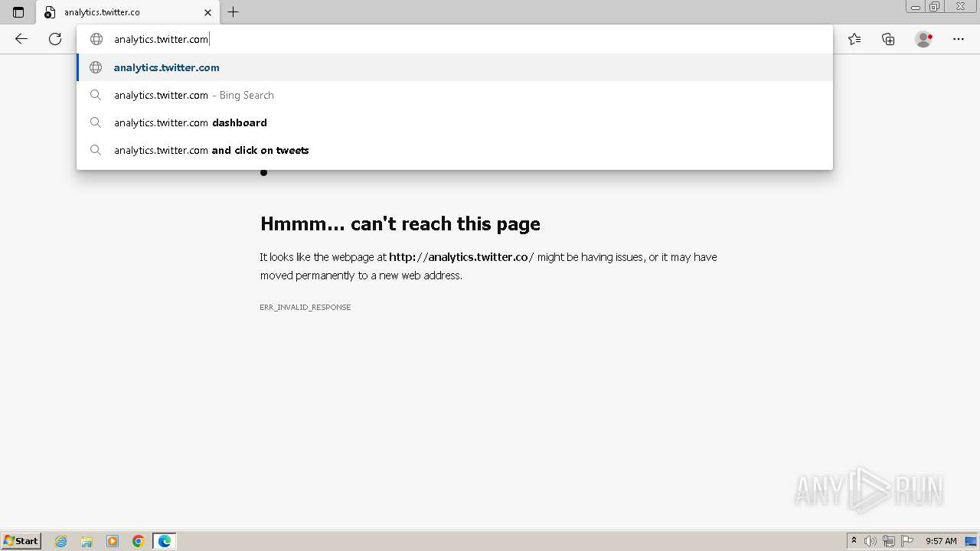This screenshot has width=980, height=551.
Task: Select 'and click on tweets' search suggestion
Action: 455,150
